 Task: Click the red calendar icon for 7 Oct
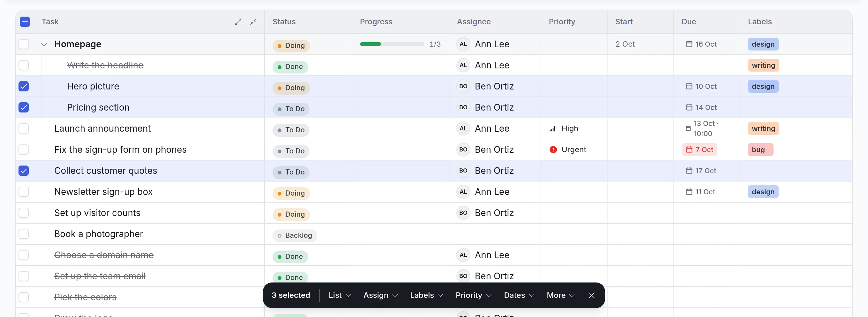click(x=689, y=150)
